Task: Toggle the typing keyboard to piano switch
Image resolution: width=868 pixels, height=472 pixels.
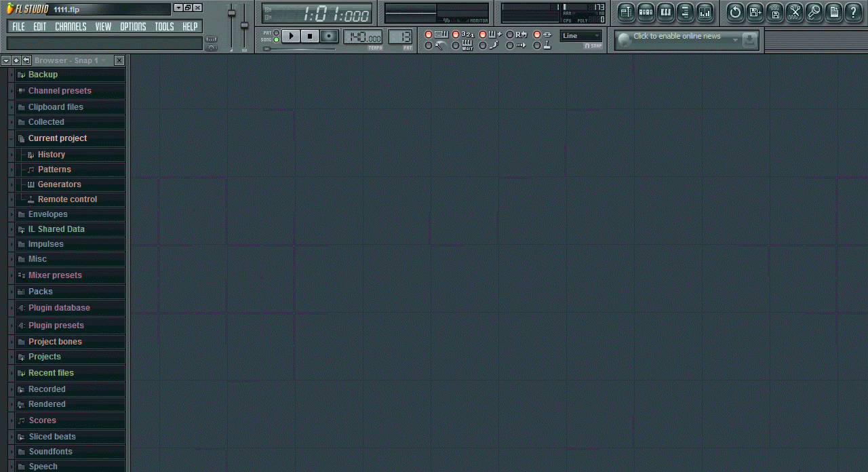Action: [429, 35]
